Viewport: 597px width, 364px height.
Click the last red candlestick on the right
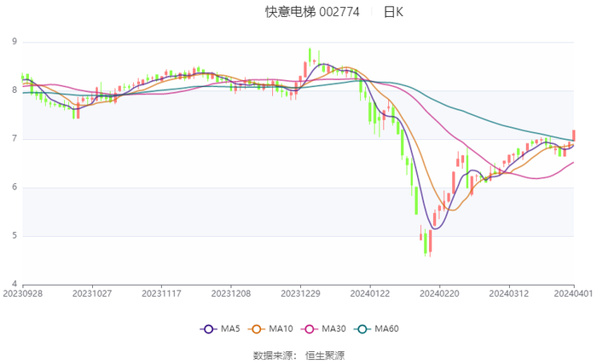tap(574, 136)
